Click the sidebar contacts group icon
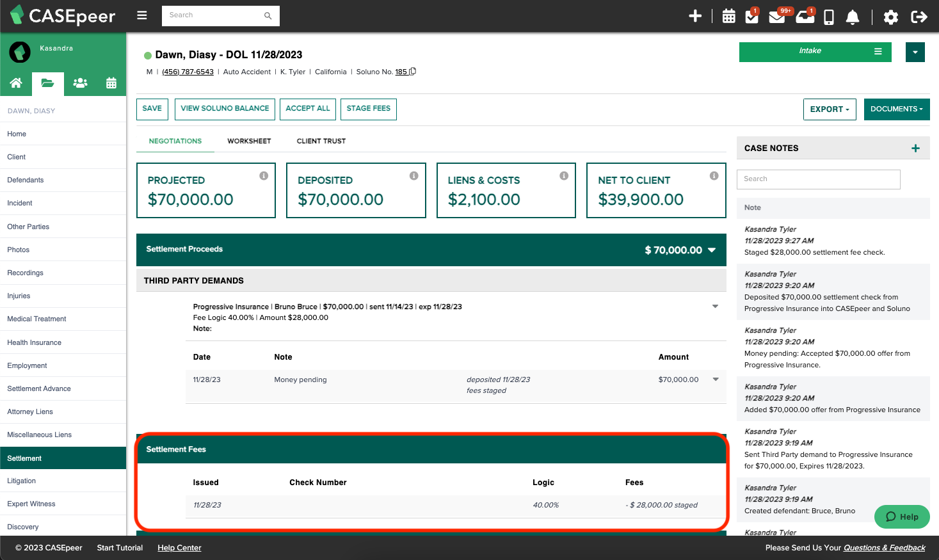This screenshot has width=939, height=560. [80, 83]
